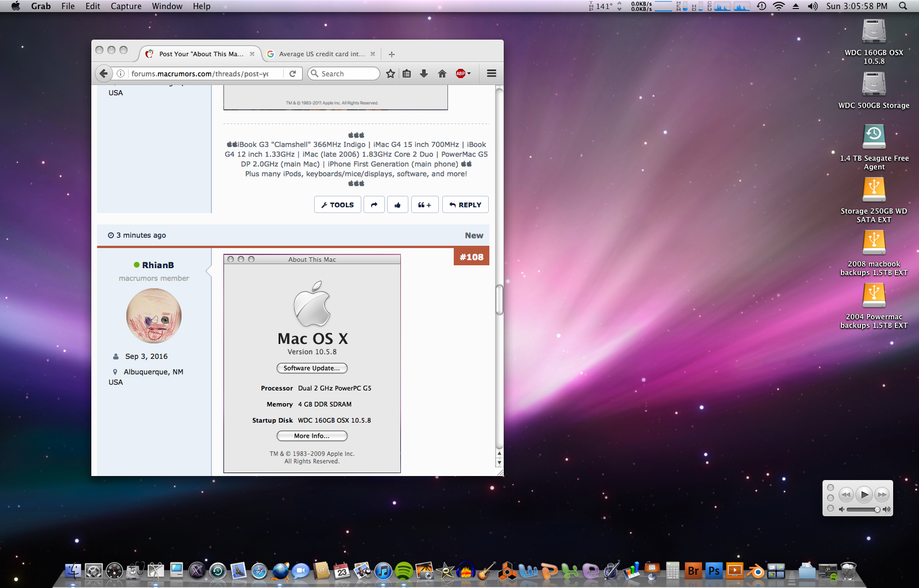Launch GarageBand from the Dock
919x588 pixels.
(x=486, y=571)
